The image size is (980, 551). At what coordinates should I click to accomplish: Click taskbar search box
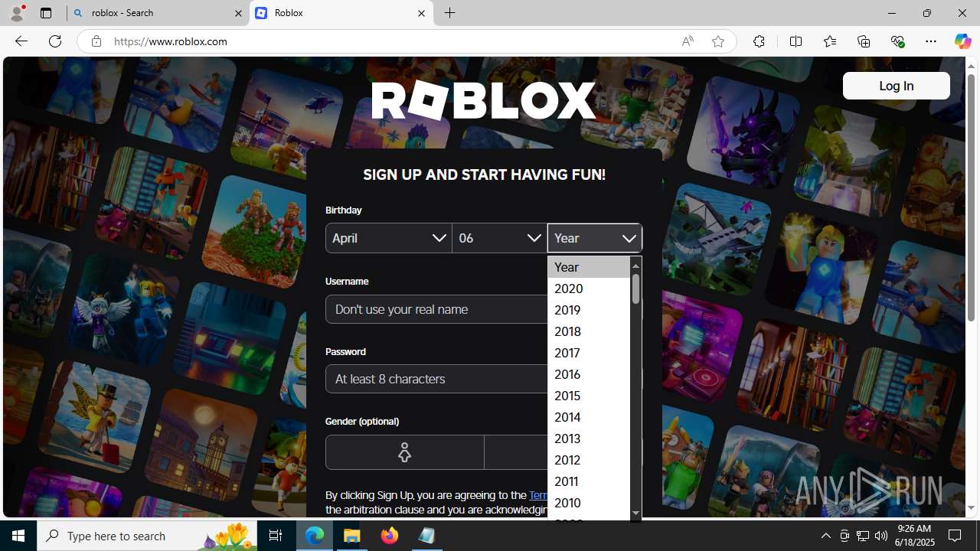147,536
